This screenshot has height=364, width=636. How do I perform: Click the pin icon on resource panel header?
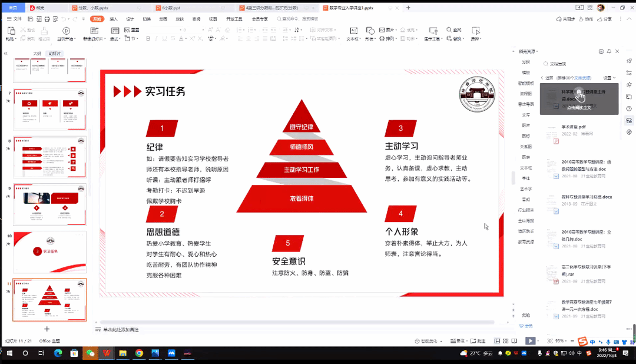point(609,52)
